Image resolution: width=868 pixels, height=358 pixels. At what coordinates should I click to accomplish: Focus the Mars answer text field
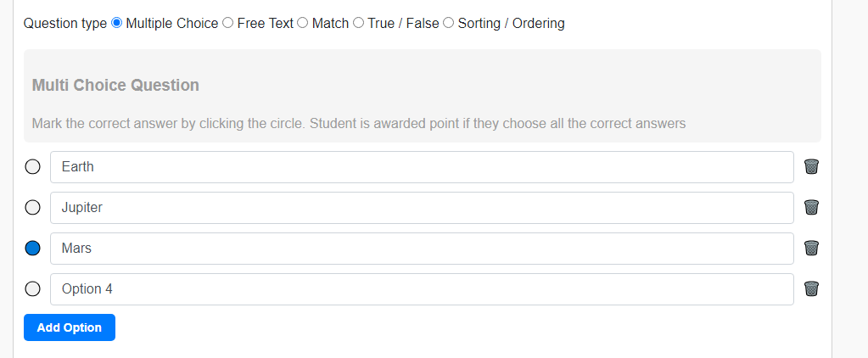click(422, 249)
